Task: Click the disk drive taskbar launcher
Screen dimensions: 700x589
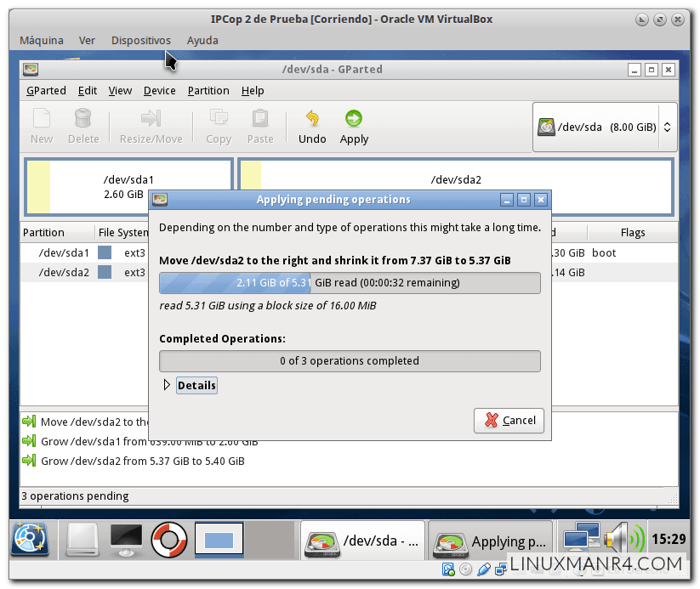Action: tap(83, 540)
